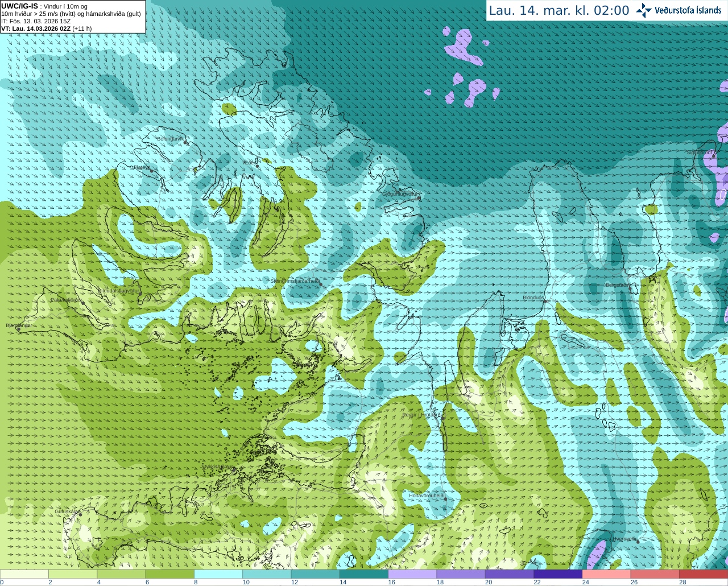Image resolution: width=728 pixels, height=586 pixels.
Task: Click the Bolungarvík station marker
Action: (185, 142)
